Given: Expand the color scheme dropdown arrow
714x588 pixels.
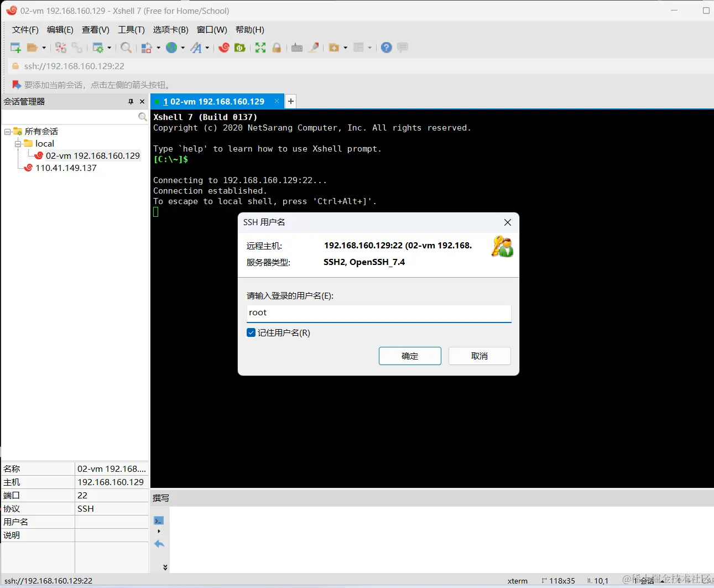Looking at the screenshot, I should (158, 48).
